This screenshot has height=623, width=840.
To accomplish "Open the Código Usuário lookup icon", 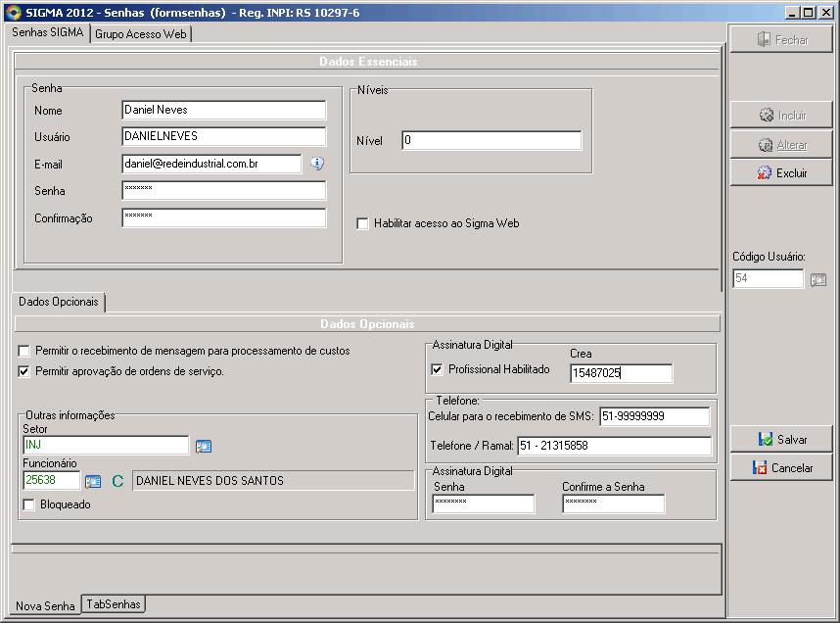I will pyautogui.click(x=818, y=280).
